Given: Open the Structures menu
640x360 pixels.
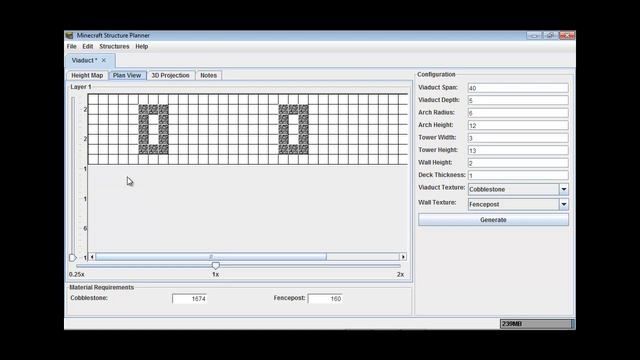Looking at the screenshot, I should (114, 47).
